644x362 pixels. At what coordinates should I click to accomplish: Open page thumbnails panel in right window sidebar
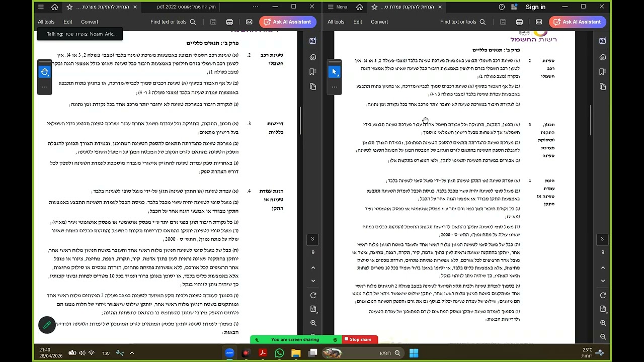tap(603, 87)
